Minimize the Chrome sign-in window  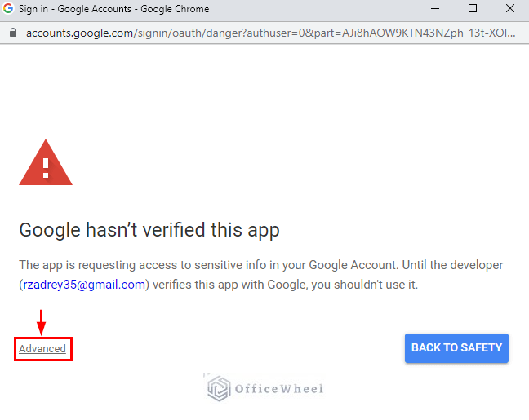pos(434,9)
